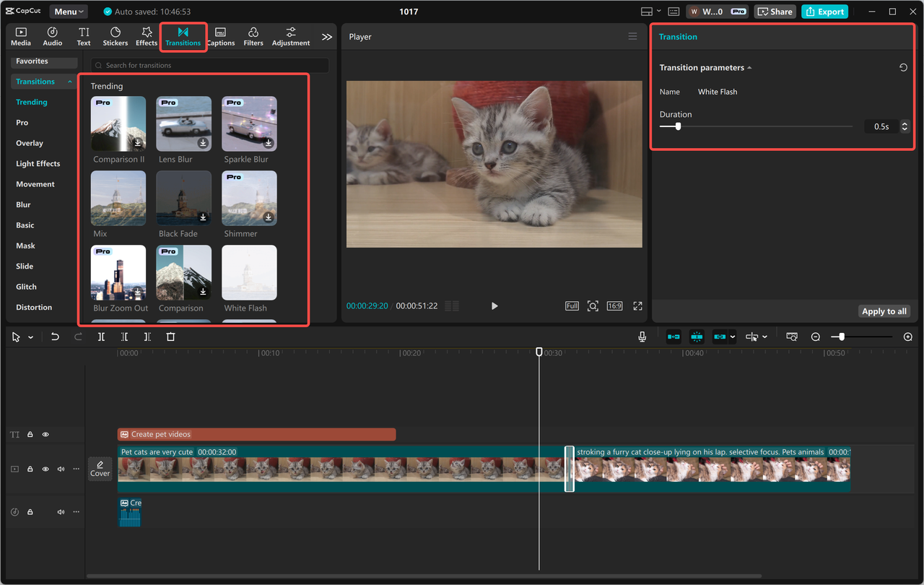Select the White Flash transition thumbnail
This screenshot has width=924, height=585.
pyautogui.click(x=249, y=272)
